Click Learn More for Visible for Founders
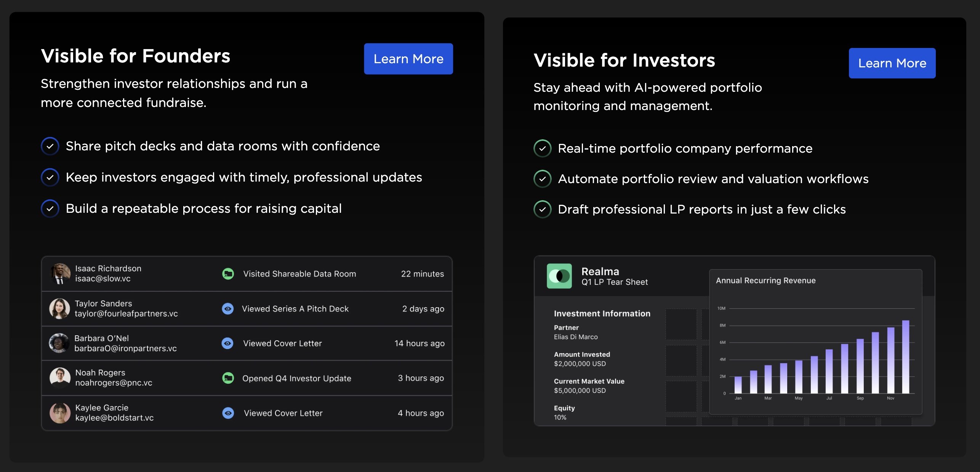The height and width of the screenshot is (472, 980). [x=408, y=59]
